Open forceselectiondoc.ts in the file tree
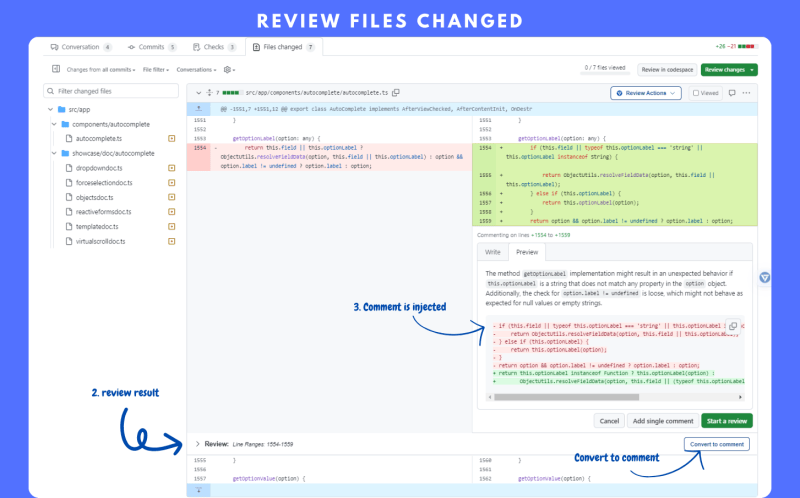This screenshot has width=800, height=498. click(104, 183)
